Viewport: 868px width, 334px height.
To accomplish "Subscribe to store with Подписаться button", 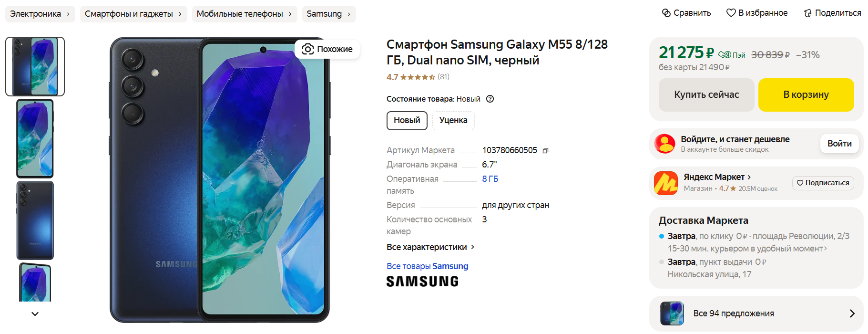I will 823,183.
